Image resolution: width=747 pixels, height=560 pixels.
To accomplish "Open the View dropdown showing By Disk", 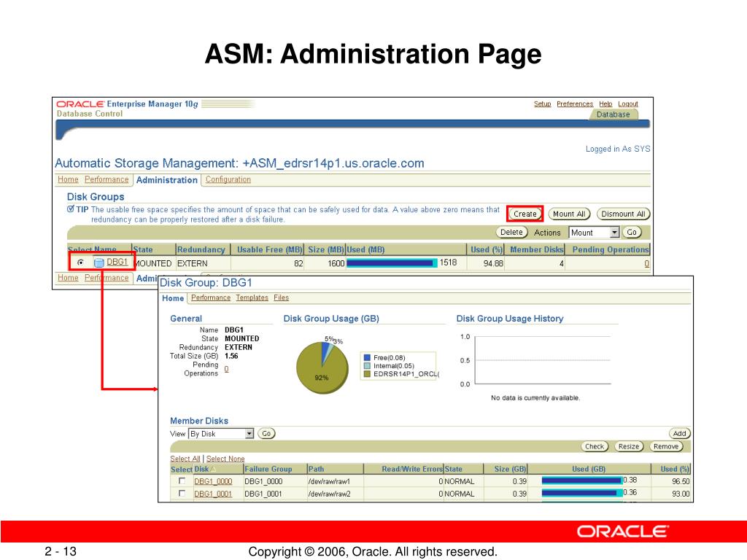I will (221, 434).
